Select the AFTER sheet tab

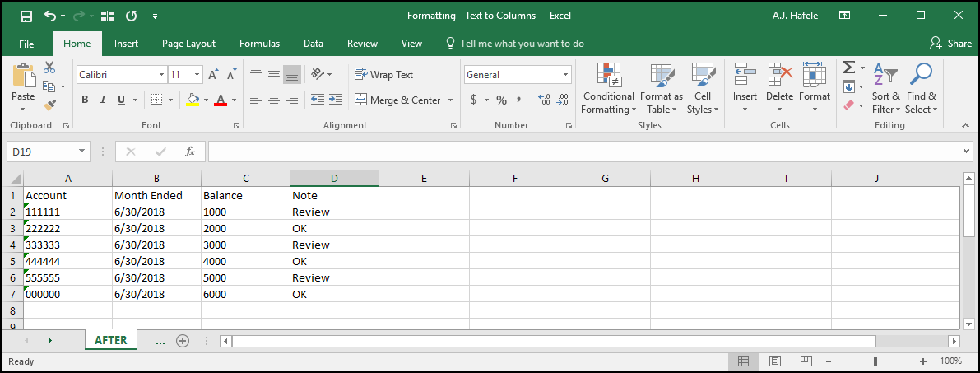110,340
